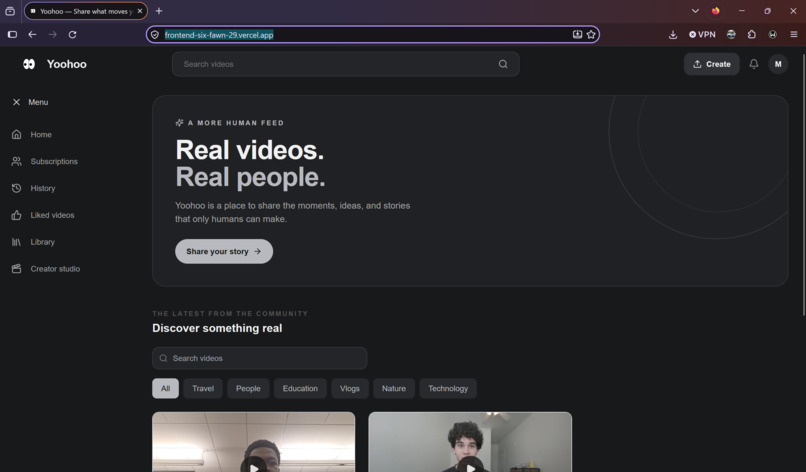Open the browser downloads icon

click(x=672, y=34)
